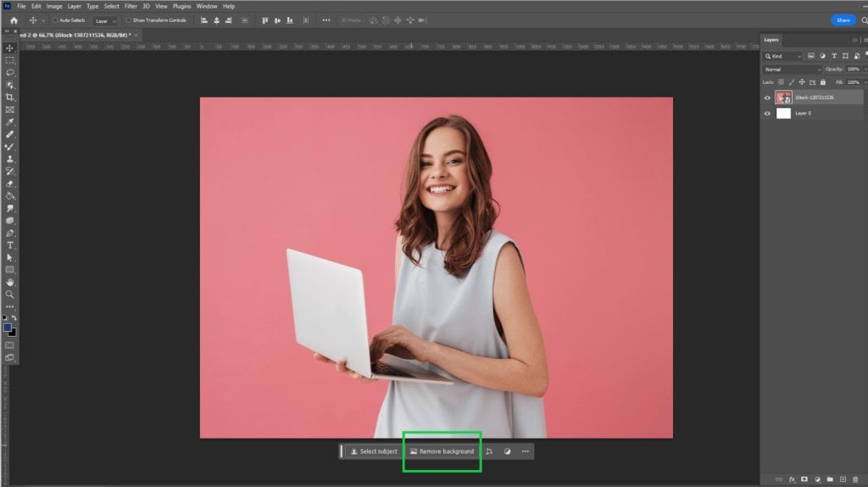Select the Spot Healing Brush tool
The image size is (868, 487).
[10, 134]
